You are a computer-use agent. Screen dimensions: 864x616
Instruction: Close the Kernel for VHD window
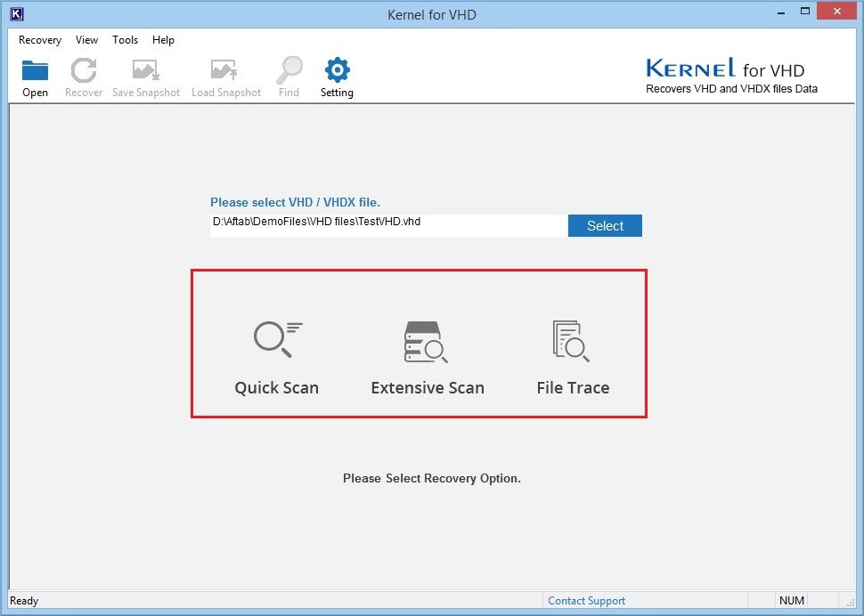837,12
